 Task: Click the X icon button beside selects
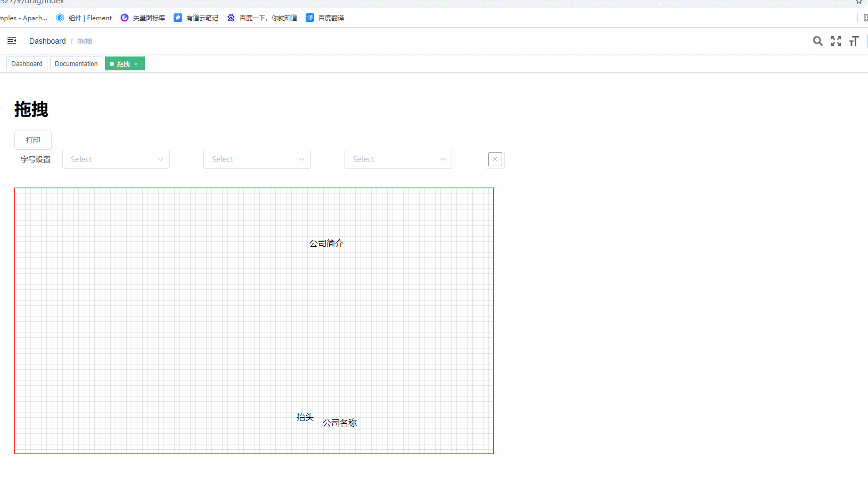[x=495, y=159]
